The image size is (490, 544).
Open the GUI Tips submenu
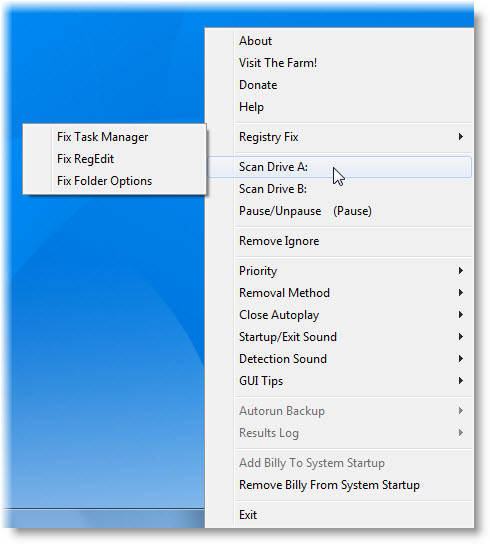(x=339, y=381)
